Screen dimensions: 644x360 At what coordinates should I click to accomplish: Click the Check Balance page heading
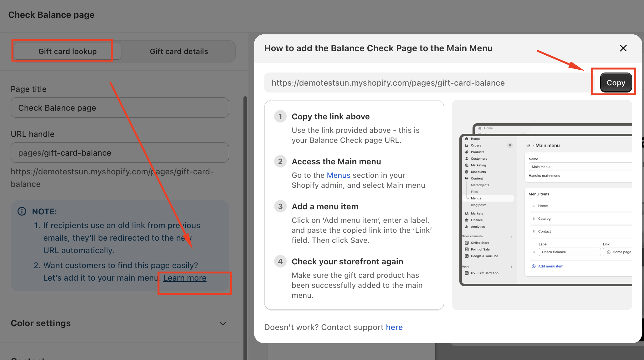tap(51, 15)
